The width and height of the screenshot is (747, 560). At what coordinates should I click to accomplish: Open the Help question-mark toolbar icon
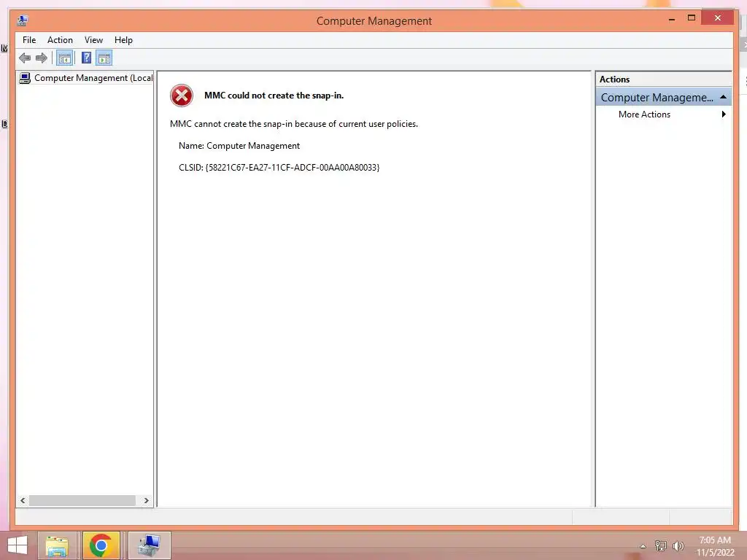tap(86, 58)
